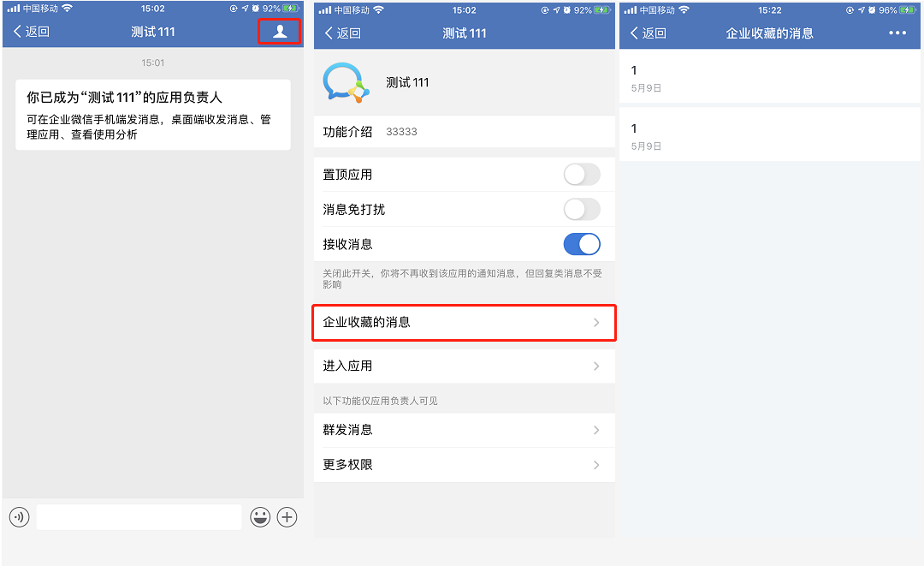The width and height of the screenshot is (924, 566).
Task: Focus the chat message input field
Action: (x=139, y=517)
